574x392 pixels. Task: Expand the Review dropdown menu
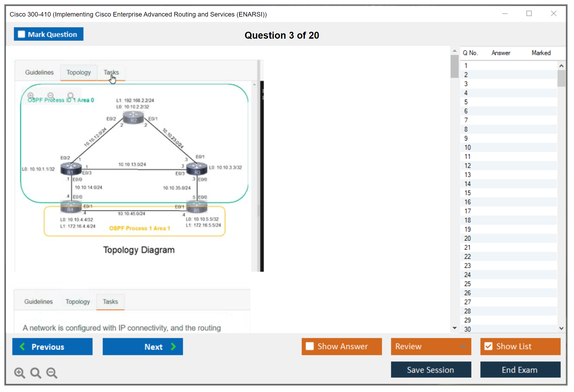(x=463, y=346)
